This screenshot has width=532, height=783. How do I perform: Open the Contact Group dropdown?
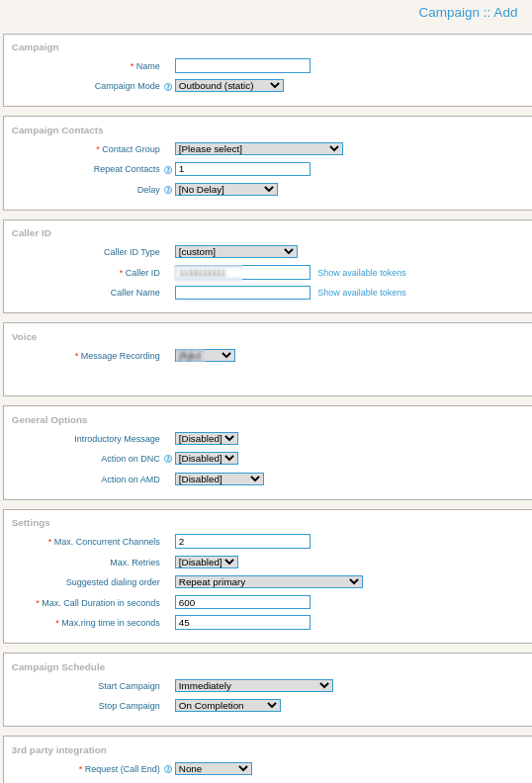[x=259, y=149]
